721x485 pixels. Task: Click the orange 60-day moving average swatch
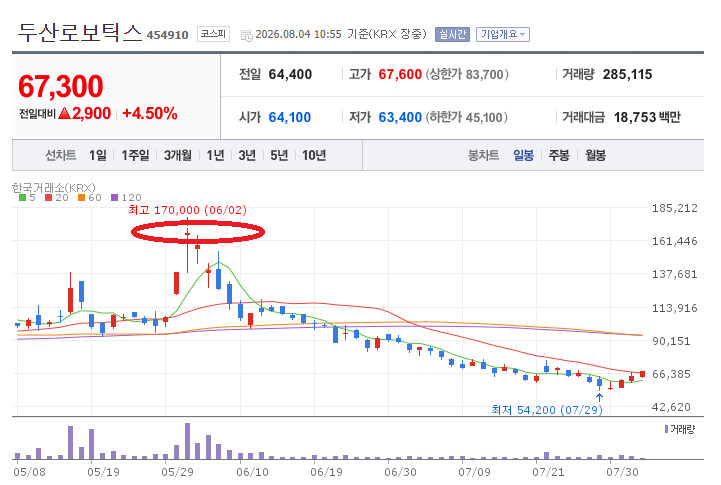click(81, 198)
